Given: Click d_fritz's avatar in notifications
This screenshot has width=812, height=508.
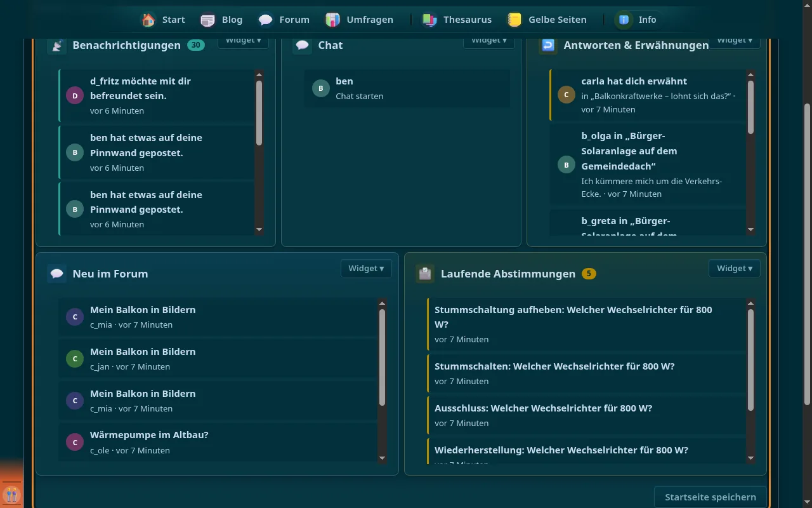Looking at the screenshot, I should click(75, 96).
